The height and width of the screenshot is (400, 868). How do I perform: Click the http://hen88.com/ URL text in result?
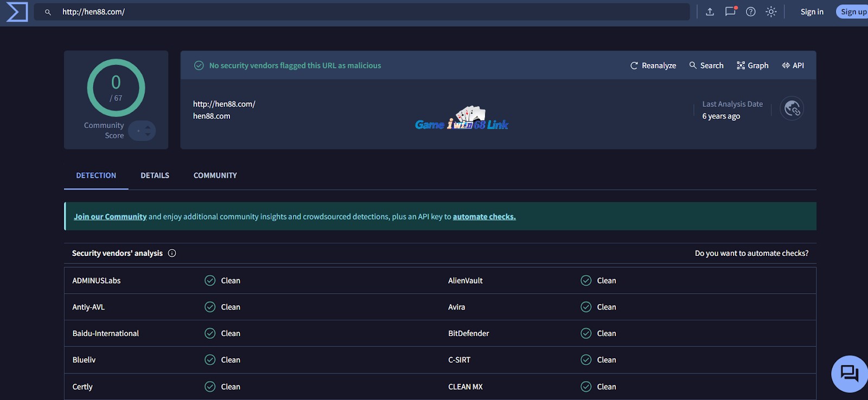click(224, 104)
